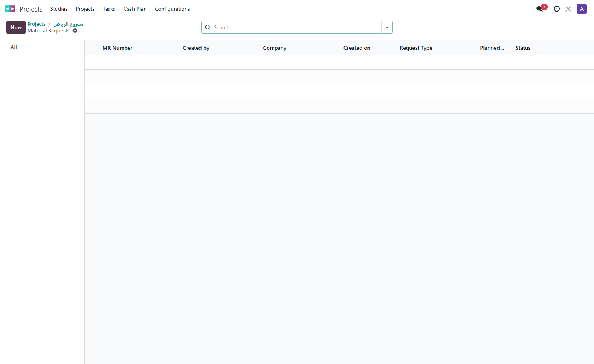Image resolution: width=594 pixels, height=364 pixels.
Task: Open Material Requests gear settings
Action: coord(75,30)
